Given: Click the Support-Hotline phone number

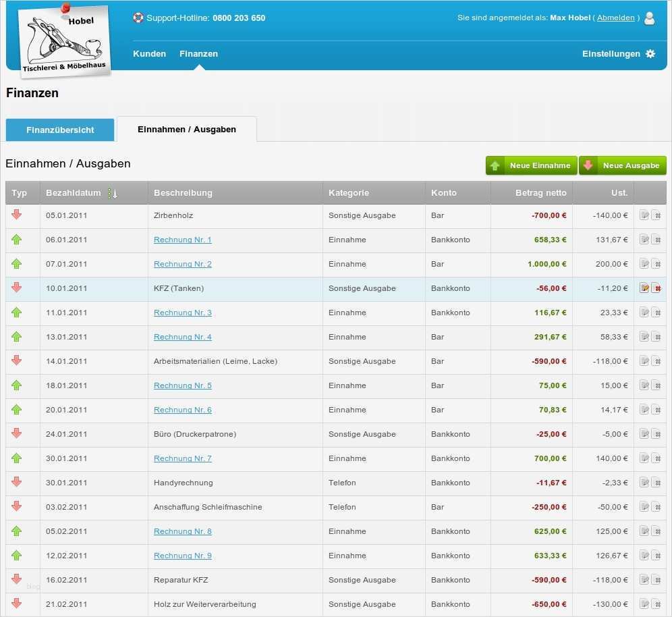Looking at the screenshot, I should (x=239, y=18).
